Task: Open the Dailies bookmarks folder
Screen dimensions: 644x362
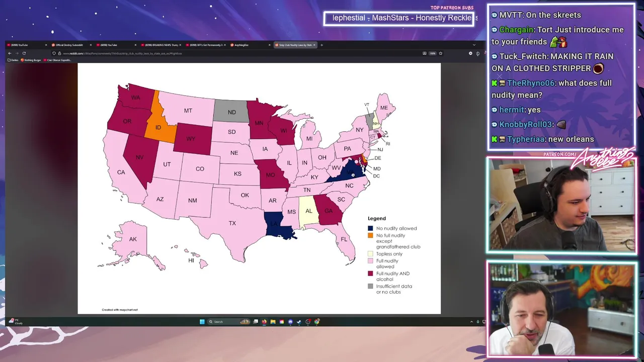Action: [x=13, y=60]
